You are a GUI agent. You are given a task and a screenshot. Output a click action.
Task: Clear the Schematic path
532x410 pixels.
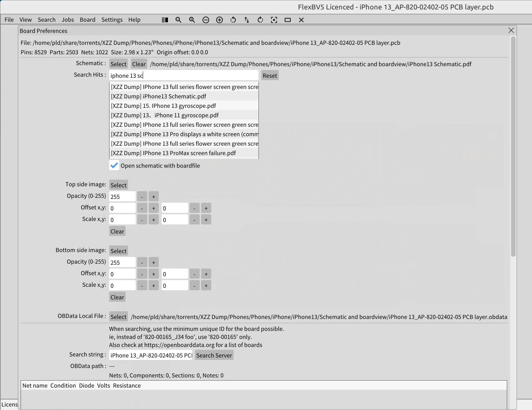click(x=139, y=64)
